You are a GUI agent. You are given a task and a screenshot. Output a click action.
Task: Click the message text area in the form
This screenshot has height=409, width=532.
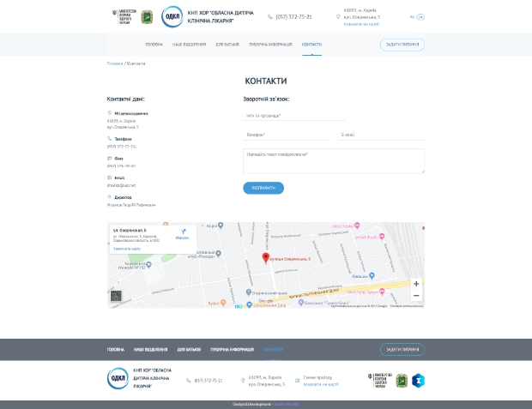pos(333,161)
